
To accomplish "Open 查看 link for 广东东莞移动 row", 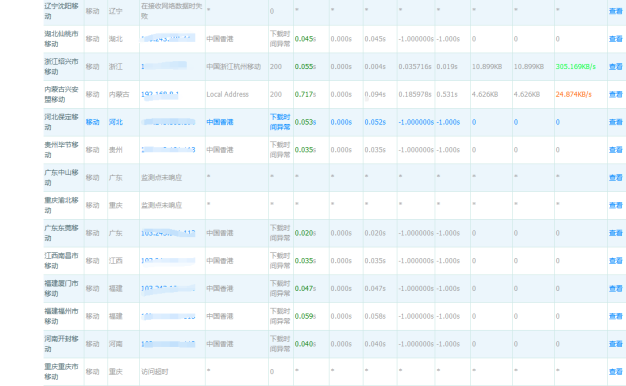I will coord(615,233).
